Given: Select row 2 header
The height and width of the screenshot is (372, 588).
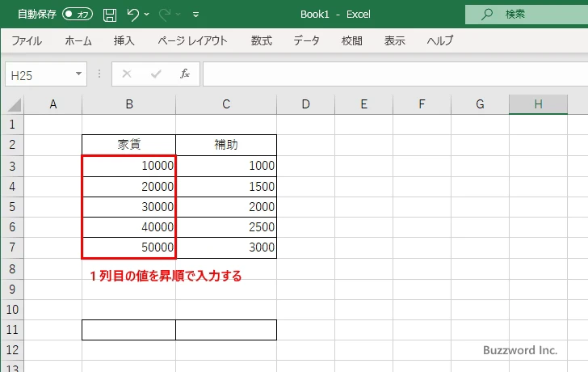Looking at the screenshot, I should point(12,145).
